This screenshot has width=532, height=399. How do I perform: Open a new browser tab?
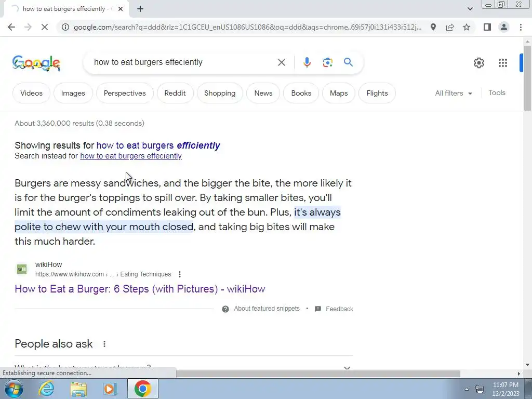(x=140, y=9)
